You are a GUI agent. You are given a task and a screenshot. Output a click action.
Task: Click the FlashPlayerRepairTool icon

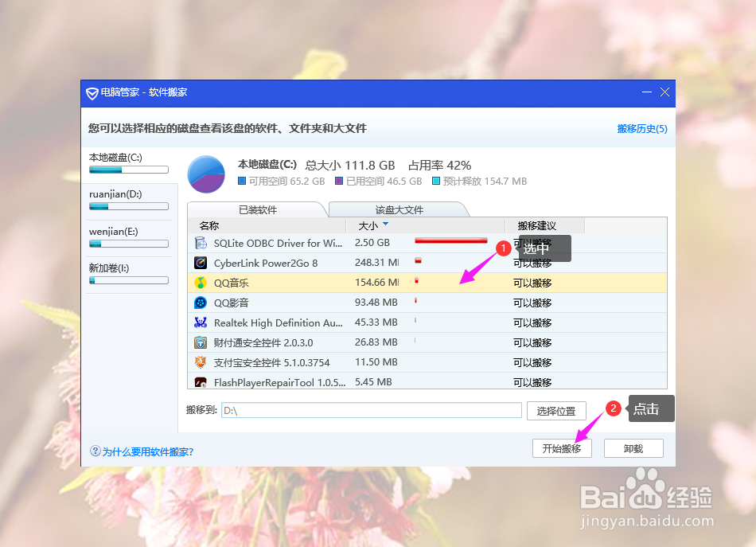point(201,382)
